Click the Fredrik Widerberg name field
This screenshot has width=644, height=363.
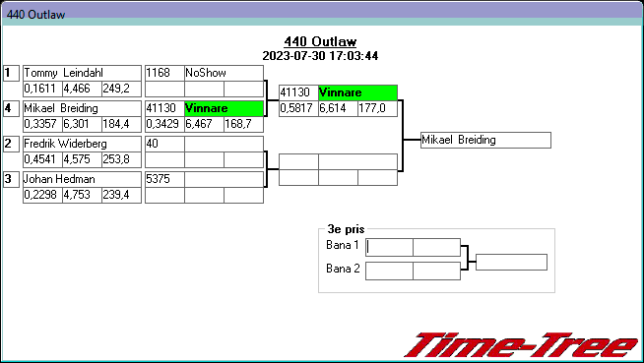pos(82,144)
